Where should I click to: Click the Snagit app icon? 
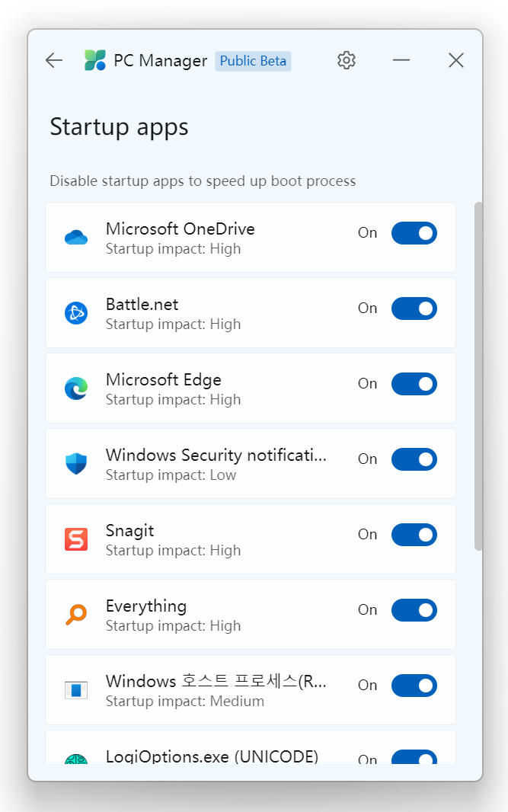pyautogui.click(x=76, y=539)
